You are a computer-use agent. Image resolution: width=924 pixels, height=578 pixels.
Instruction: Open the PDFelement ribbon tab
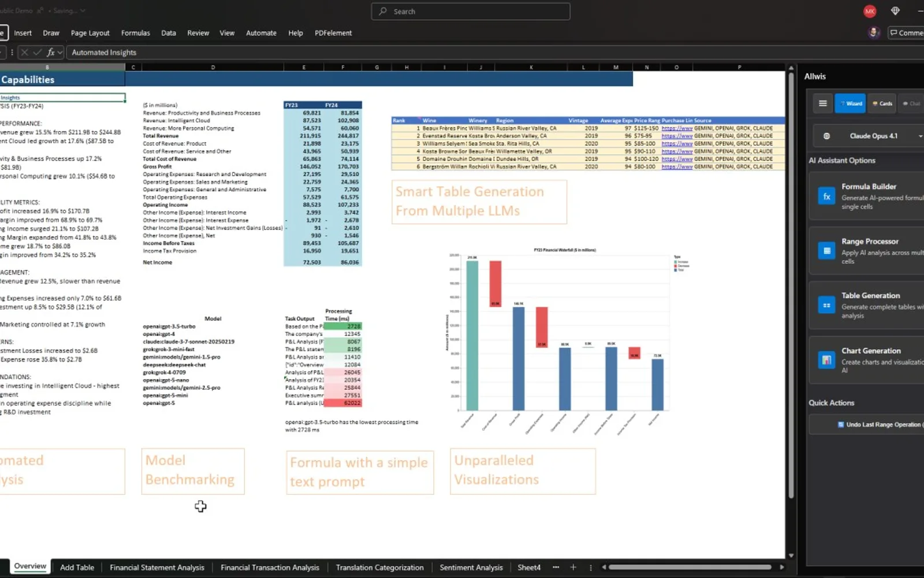tap(333, 33)
